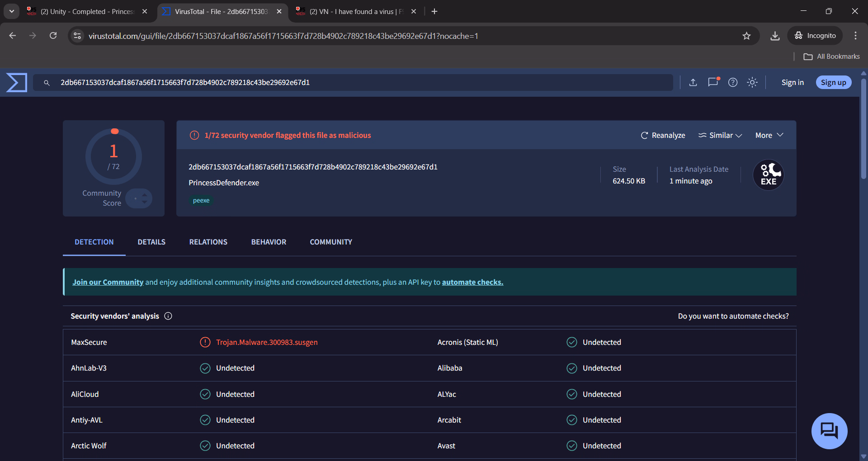Open the notifications chat icon
This screenshot has width=868, height=461.
point(713,82)
